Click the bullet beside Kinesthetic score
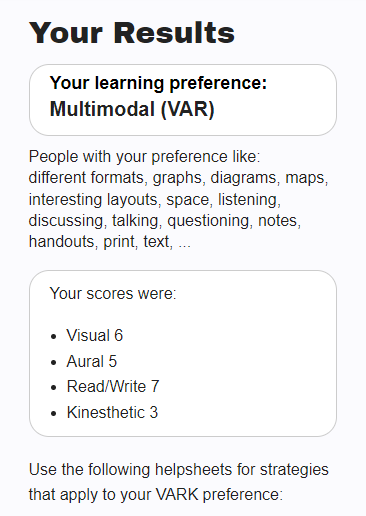 (x=54, y=414)
